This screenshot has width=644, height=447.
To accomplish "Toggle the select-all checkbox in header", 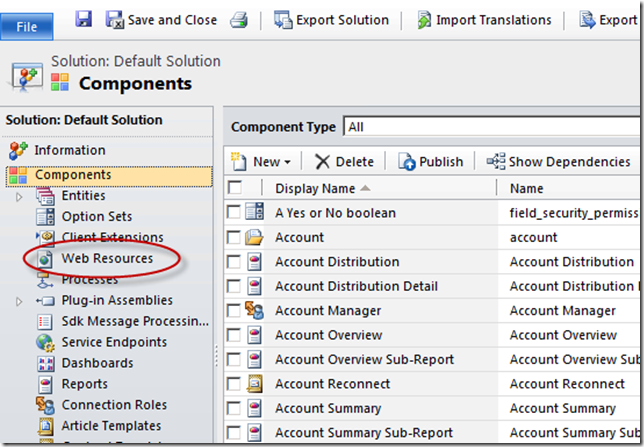I will tap(235, 188).
